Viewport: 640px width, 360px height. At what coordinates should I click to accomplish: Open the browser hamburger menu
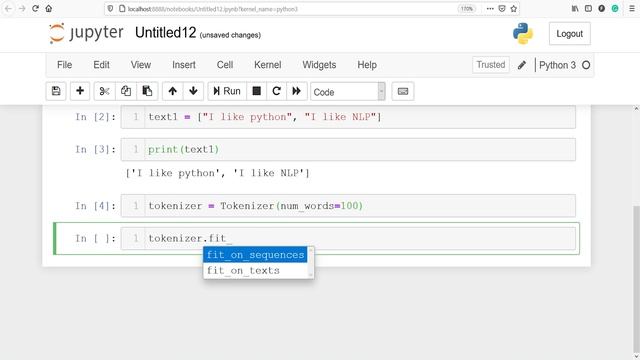pos(632,9)
